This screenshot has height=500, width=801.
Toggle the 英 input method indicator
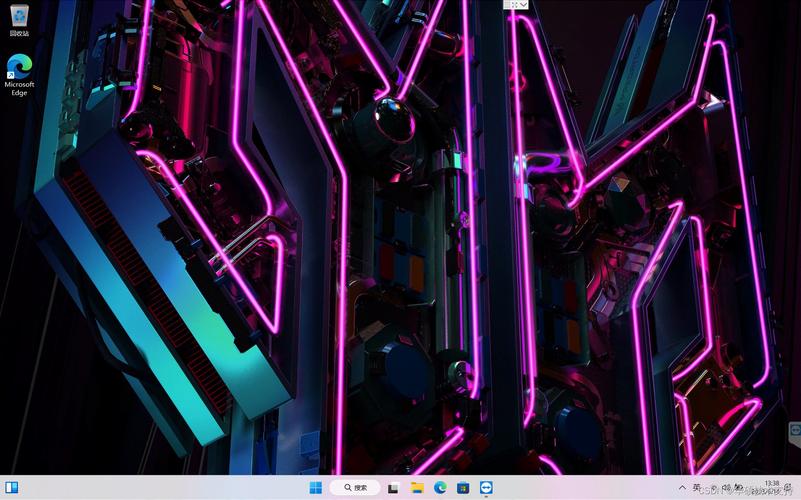point(696,488)
